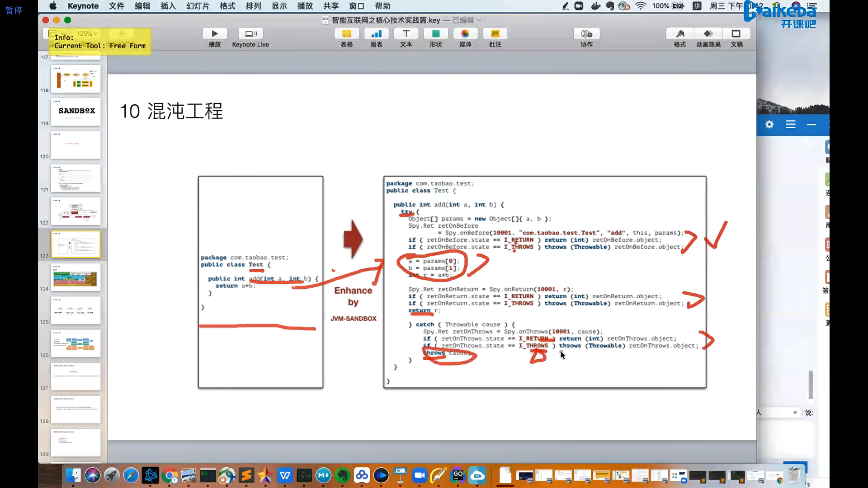Click the right side panel scrollbar
The width and height of the screenshot is (868, 488).
[x=811, y=385]
